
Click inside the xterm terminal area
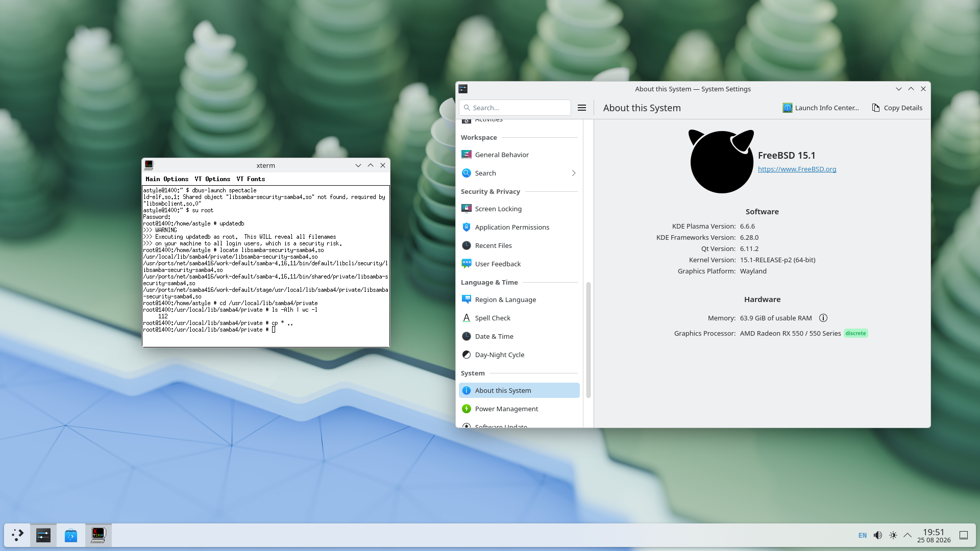coord(266,266)
